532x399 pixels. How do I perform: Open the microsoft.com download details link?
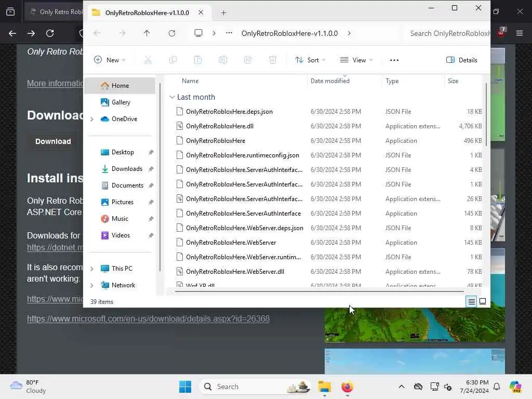(148, 318)
